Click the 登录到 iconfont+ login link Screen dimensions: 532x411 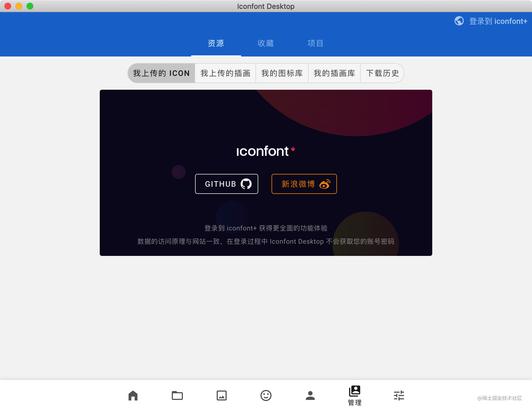[x=498, y=21]
